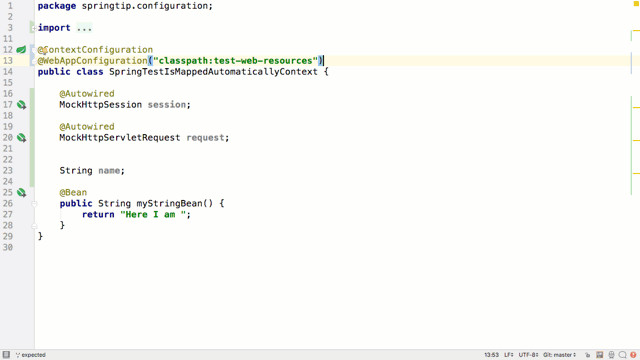Toggle tool window button at status bar left
Screen dimensions: 640x360
pyautogui.click(x=6, y=355)
